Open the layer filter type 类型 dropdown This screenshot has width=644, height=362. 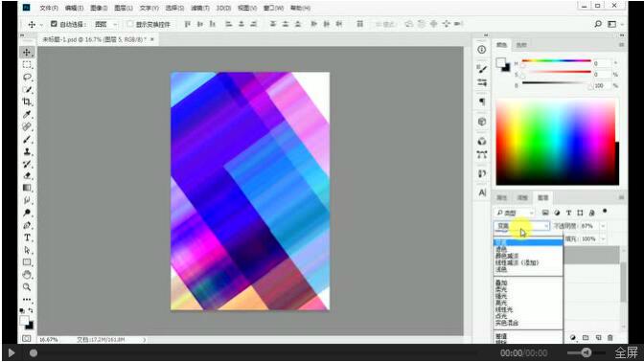[515, 213]
